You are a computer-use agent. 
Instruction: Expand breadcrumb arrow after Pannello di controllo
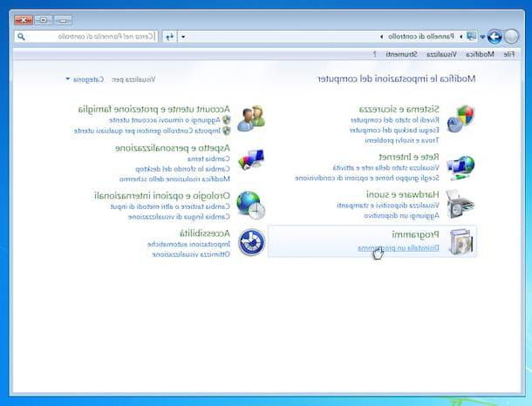point(381,37)
